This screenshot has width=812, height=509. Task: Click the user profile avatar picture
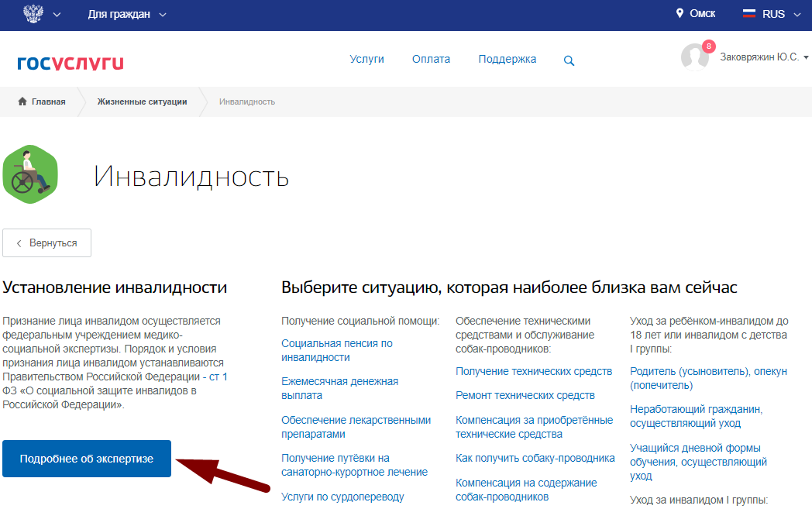[x=695, y=57]
